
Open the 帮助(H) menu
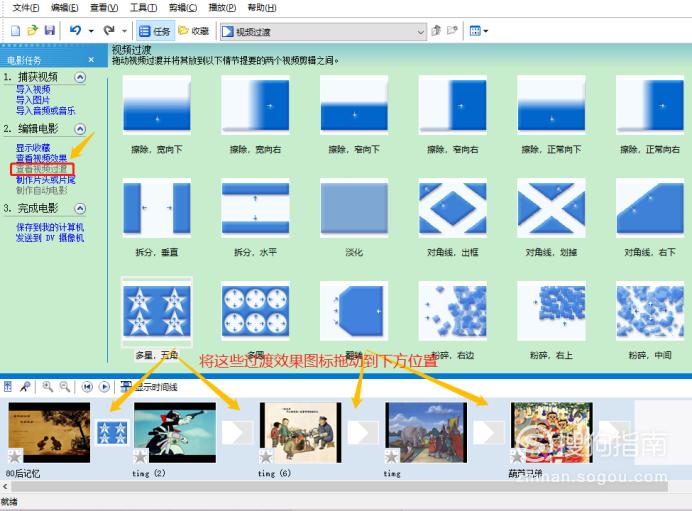[262, 8]
